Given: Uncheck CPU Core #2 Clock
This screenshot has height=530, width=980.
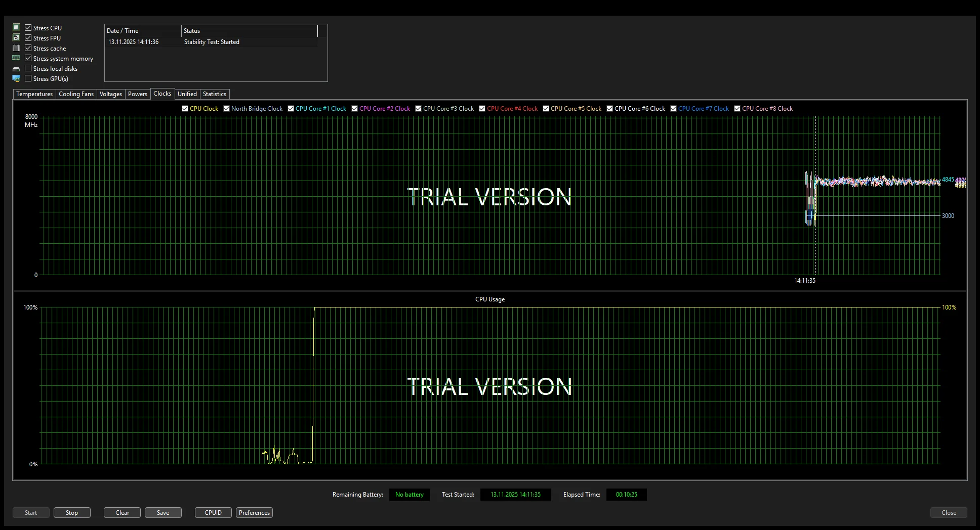Looking at the screenshot, I should 355,109.
